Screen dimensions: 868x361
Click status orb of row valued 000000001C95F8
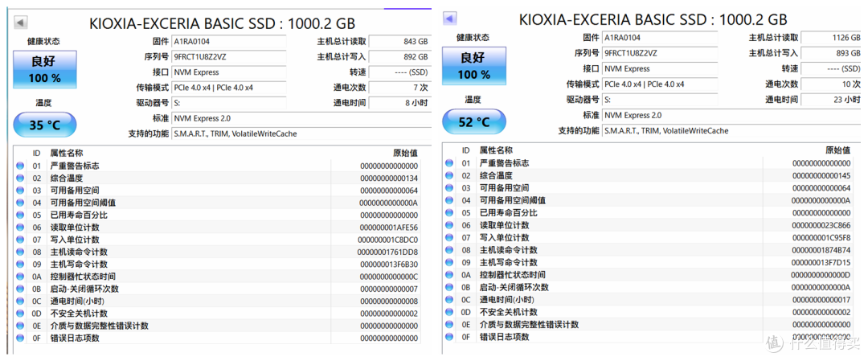[x=449, y=237]
